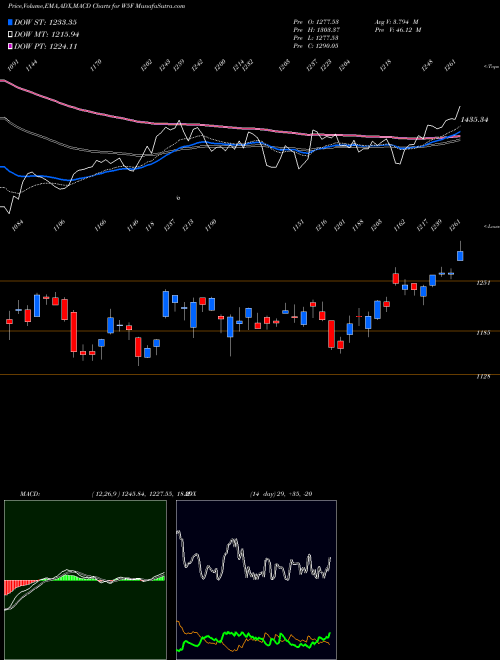500x660 pixels.
Task: Click the white DOW MT legend swatch
Action: coord(11,34)
